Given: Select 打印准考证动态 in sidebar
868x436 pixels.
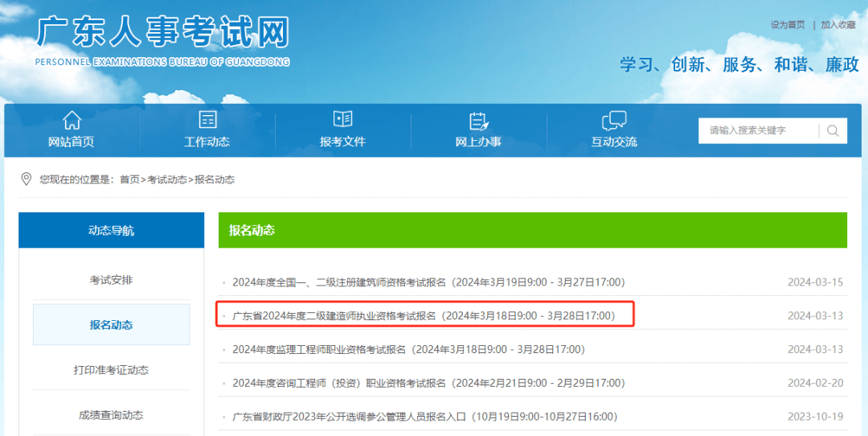Looking at the screenshot, I should tap(111, 369).
